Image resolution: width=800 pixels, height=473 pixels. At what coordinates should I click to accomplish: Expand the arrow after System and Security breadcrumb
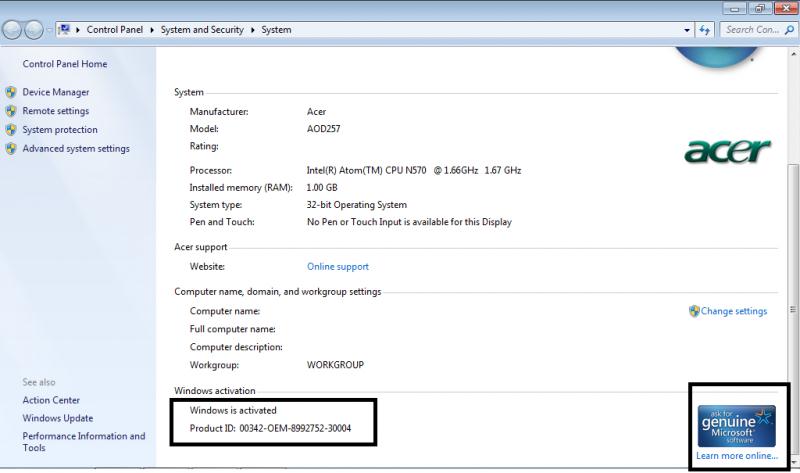point(254,30)
